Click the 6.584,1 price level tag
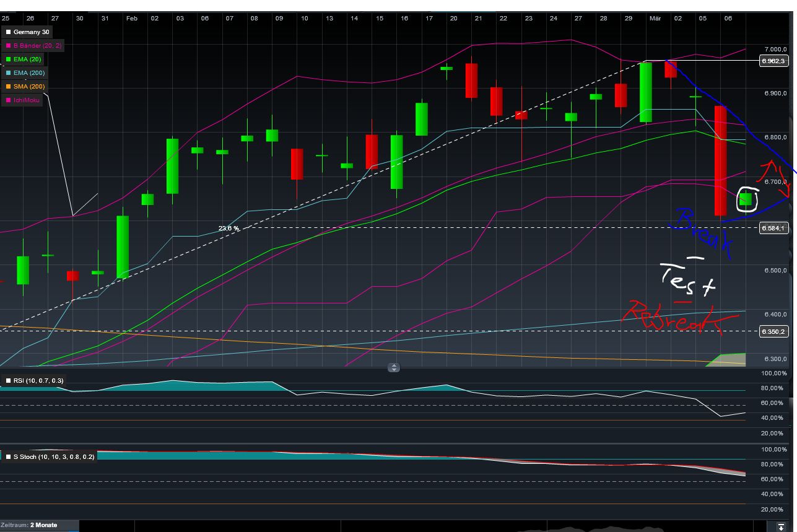797x532 pixels. [773, 229]
